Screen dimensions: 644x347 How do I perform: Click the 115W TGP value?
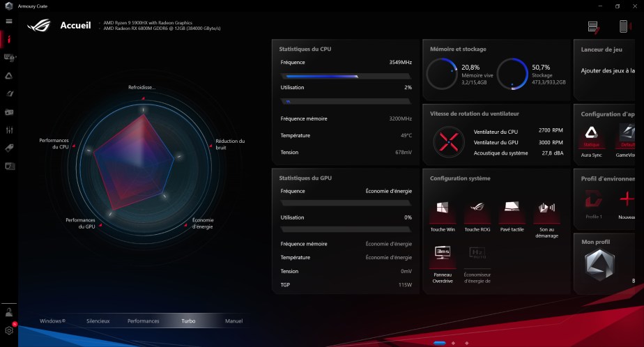tap(405, 284)
